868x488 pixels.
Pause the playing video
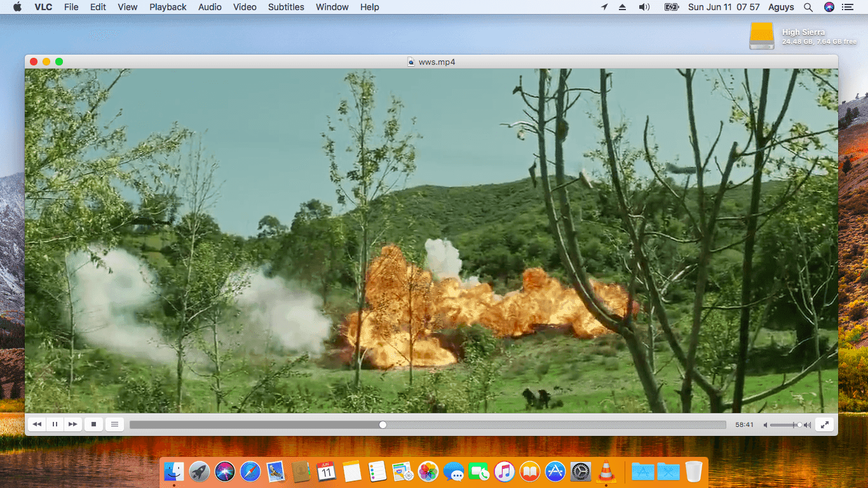(55, 424)
